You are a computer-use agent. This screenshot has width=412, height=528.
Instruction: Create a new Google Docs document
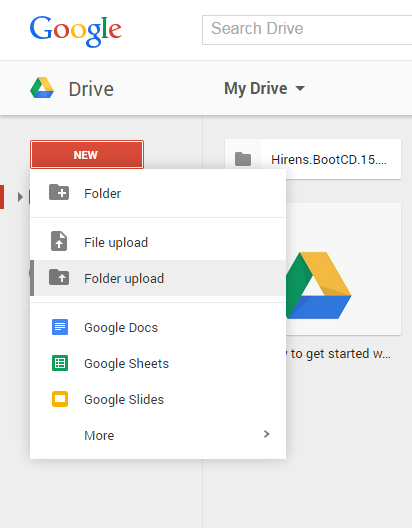158,327
